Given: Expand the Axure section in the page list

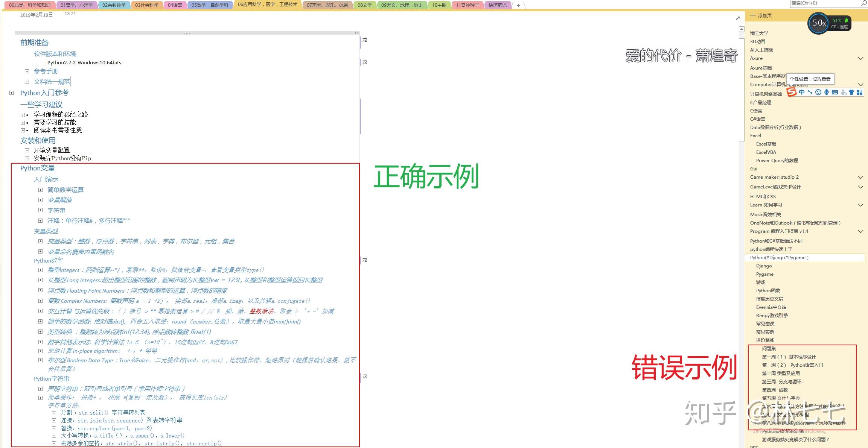Looking at the screenshot, I should 861,58.
